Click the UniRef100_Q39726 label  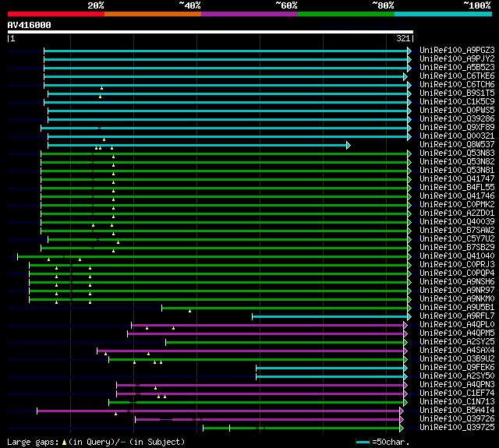tap(457, 419)
